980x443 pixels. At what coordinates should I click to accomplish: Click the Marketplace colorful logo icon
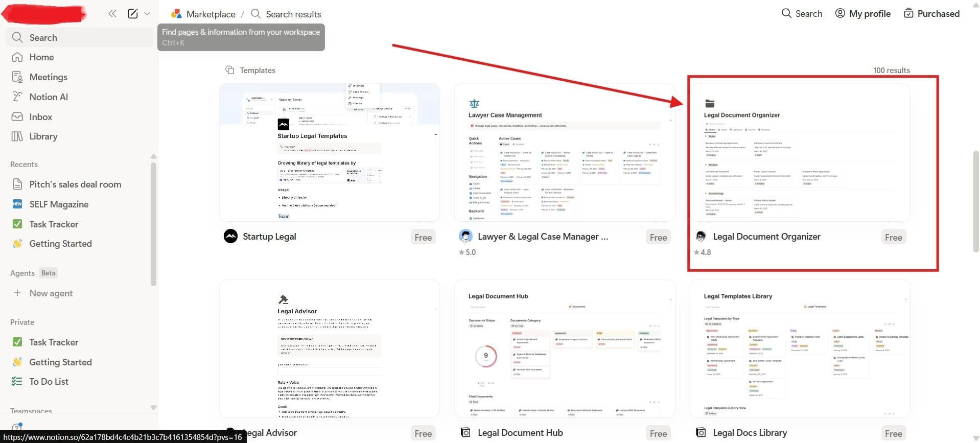pos(177,14)
